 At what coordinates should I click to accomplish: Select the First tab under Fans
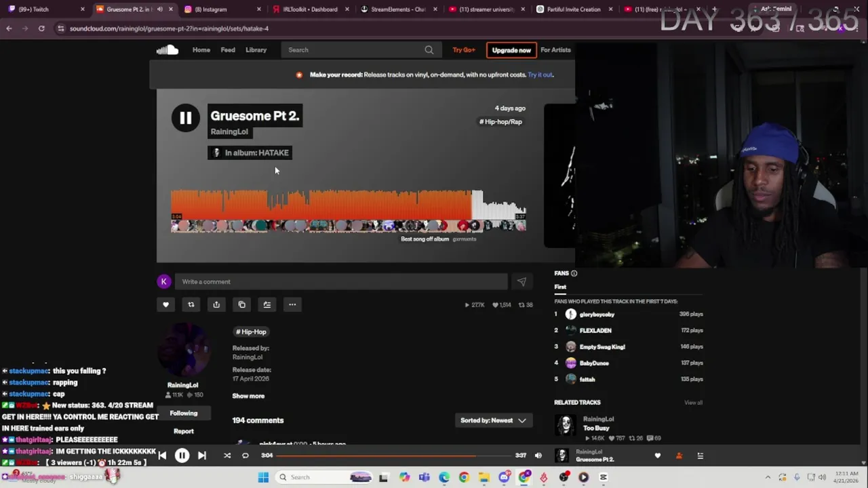(x=560, y=287)
